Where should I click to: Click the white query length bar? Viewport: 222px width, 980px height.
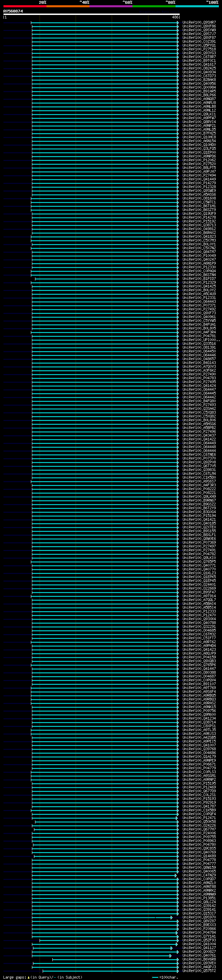(92, 15)
